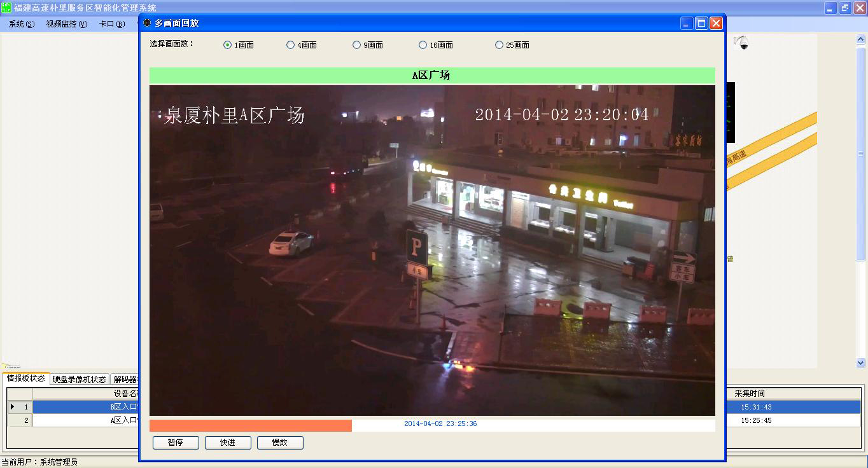Pick the 25画面 layout option
Viewport: 868px width, 468px height.
(500, 45)
